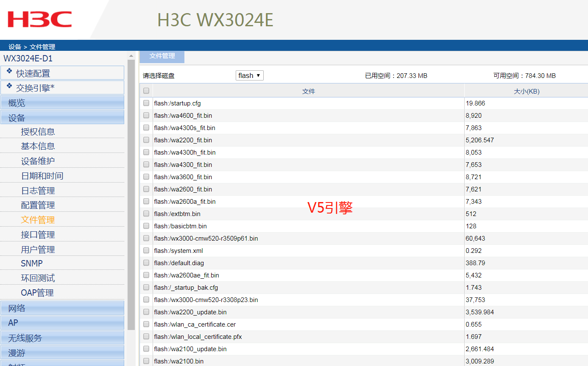Click the sidebar scrollbar up arrow
Viewport: 588px width, 366px height.
[131, 55]
